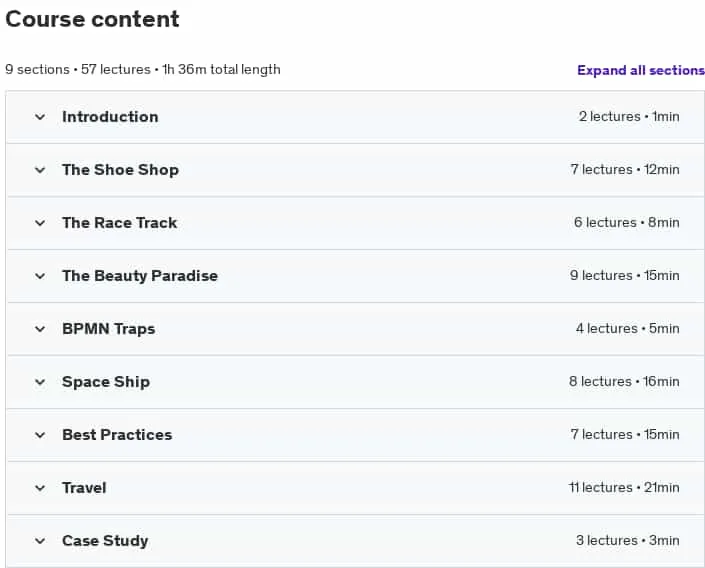Open the BPMN Traps section title

click(x=108, y=329)
